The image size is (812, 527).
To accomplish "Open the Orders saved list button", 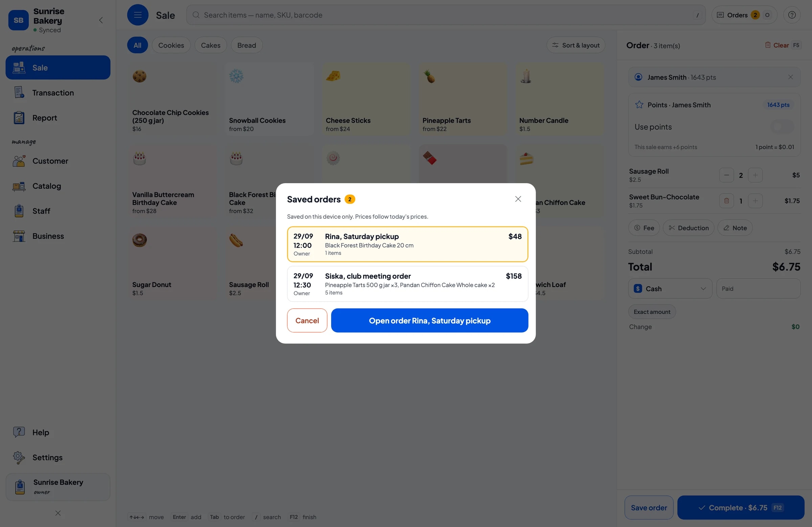I will [744, 15].
